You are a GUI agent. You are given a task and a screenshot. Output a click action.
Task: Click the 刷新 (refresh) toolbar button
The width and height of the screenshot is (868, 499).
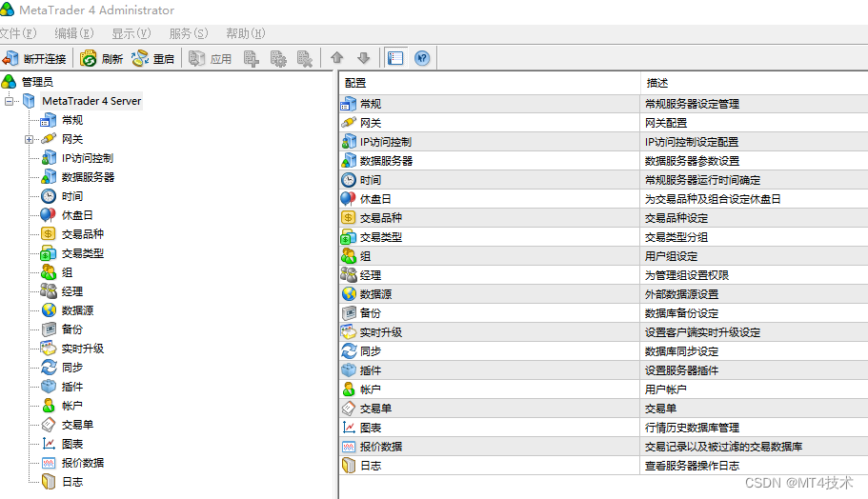(102, 58)
